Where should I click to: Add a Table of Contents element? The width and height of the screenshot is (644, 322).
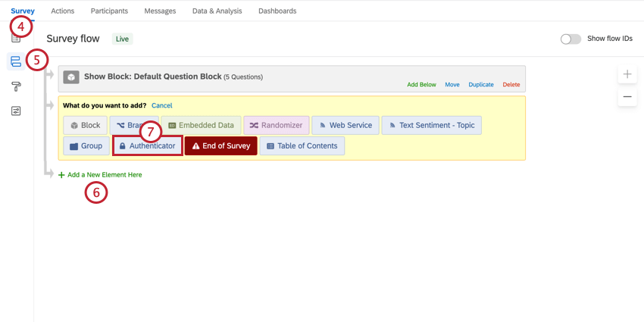pyautogui.click(x=302, y=145)
